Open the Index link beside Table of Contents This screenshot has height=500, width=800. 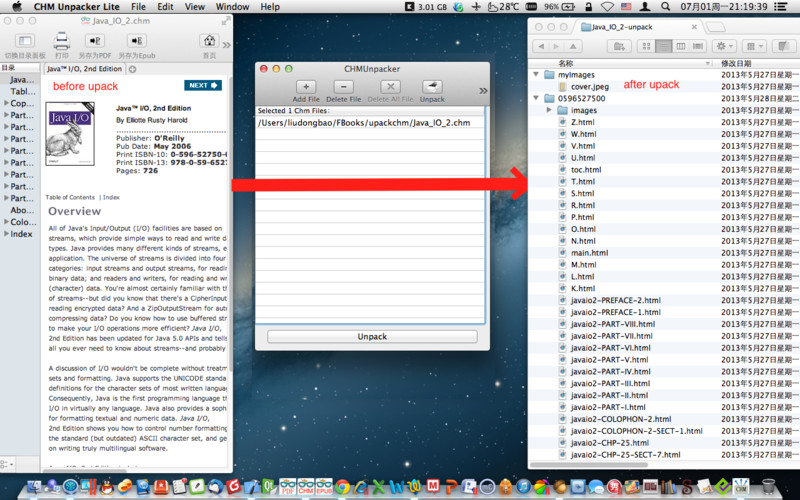tap(111, 197)
